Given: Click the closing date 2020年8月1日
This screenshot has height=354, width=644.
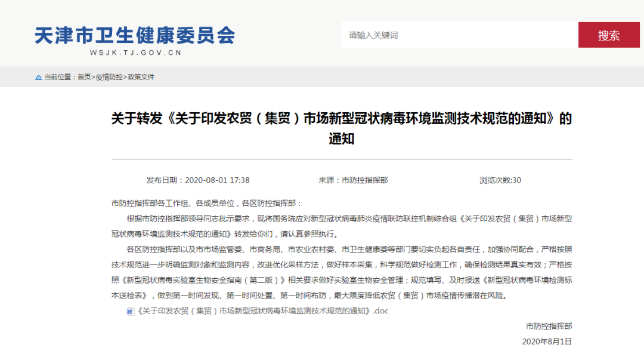Looking at the screenshot, I should (x=547, y=341).
